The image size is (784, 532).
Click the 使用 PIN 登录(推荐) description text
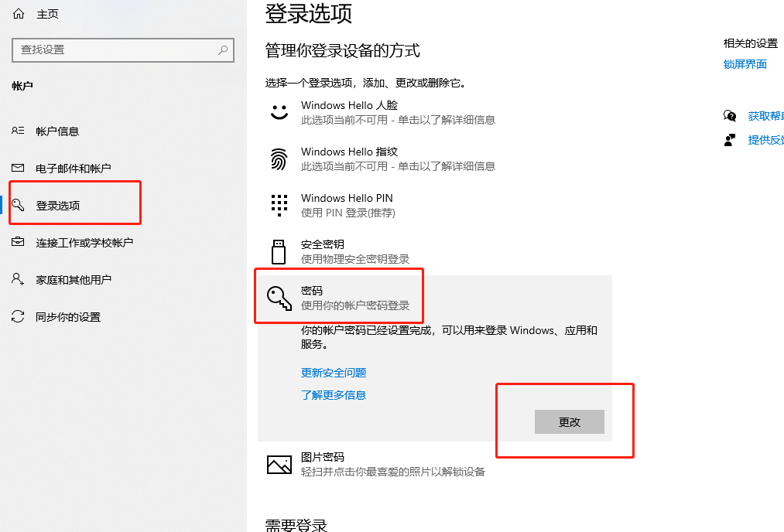point(348,213)
